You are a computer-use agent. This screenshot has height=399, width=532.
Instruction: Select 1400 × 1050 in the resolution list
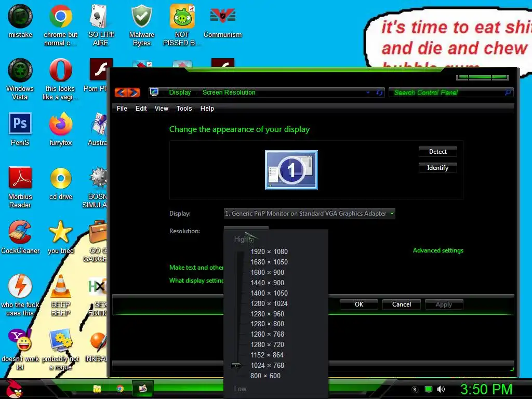[x=269, y=293]
